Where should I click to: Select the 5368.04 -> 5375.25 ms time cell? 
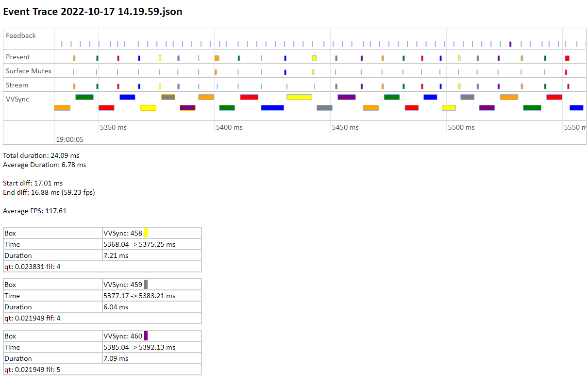139,244
